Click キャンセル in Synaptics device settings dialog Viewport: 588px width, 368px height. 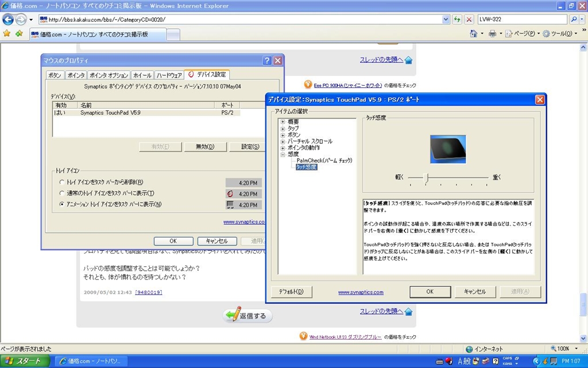tap(475, 292)
